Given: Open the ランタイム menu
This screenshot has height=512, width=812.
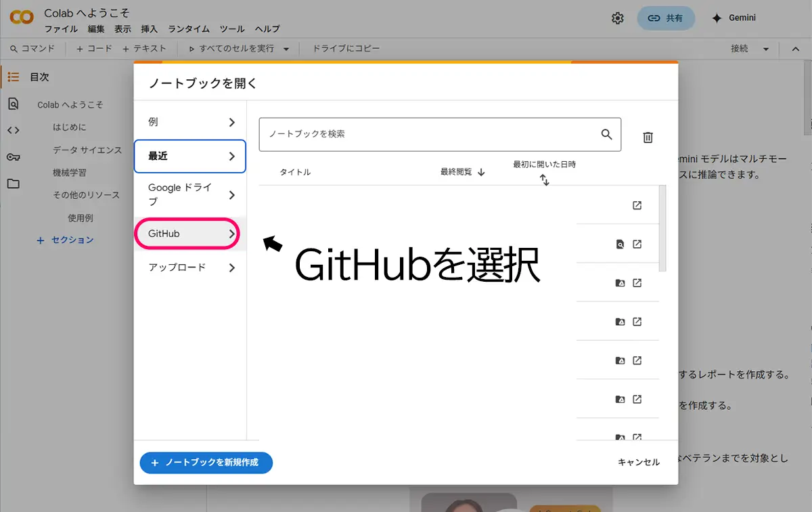Looking at the screenshot, I should [x=189, y=29].
